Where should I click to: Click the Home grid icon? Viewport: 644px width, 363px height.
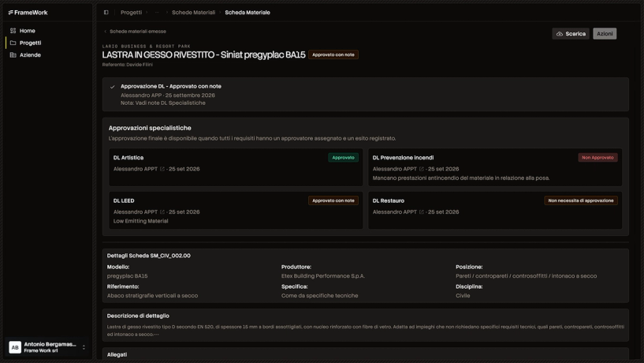pyautogui.click(x=13, y=31)
